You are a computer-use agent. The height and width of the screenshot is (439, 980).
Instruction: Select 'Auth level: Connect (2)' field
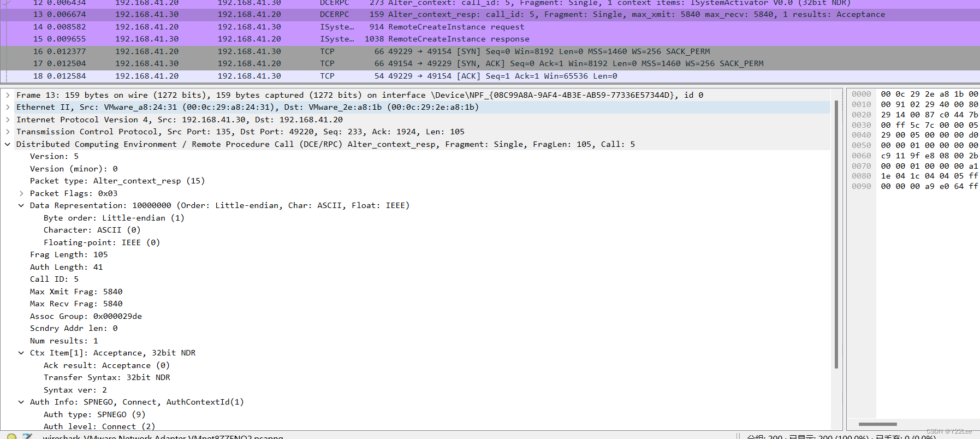pos(99,426)
